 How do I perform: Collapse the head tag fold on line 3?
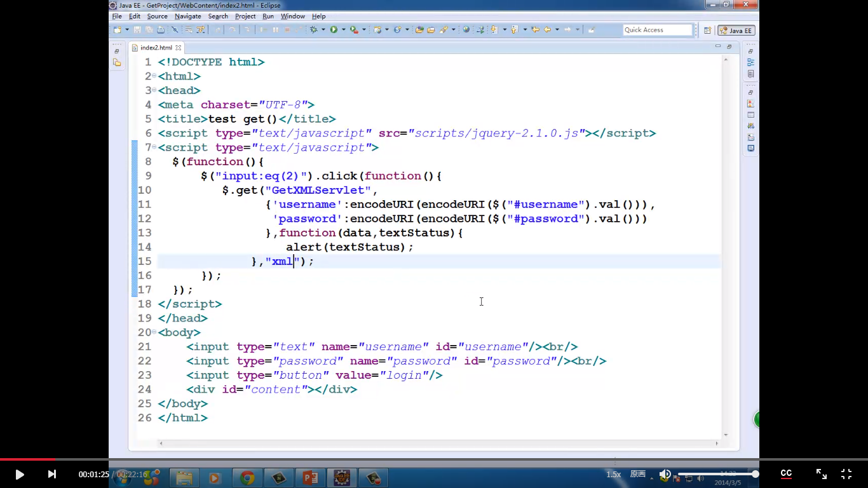154,90
